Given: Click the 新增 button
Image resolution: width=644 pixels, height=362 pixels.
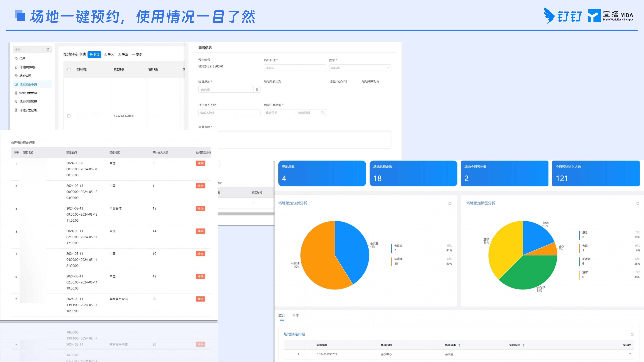Looking at the screenshot, I should (94, 54).
